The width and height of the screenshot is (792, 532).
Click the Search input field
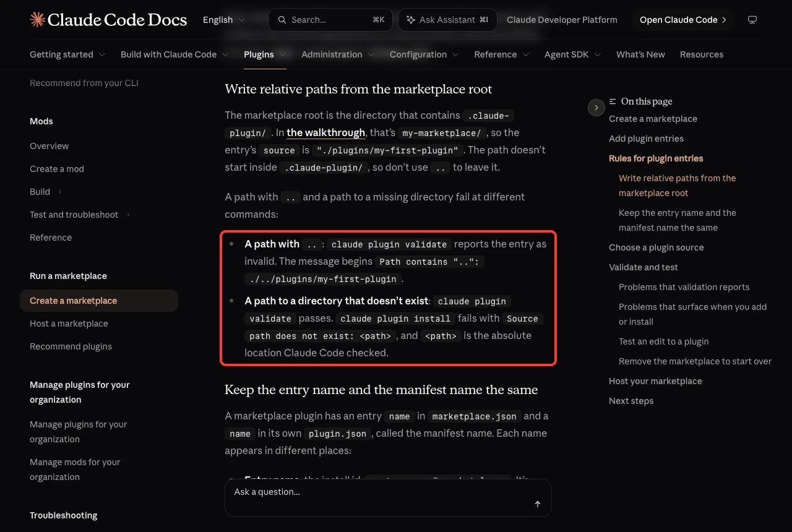330,20
